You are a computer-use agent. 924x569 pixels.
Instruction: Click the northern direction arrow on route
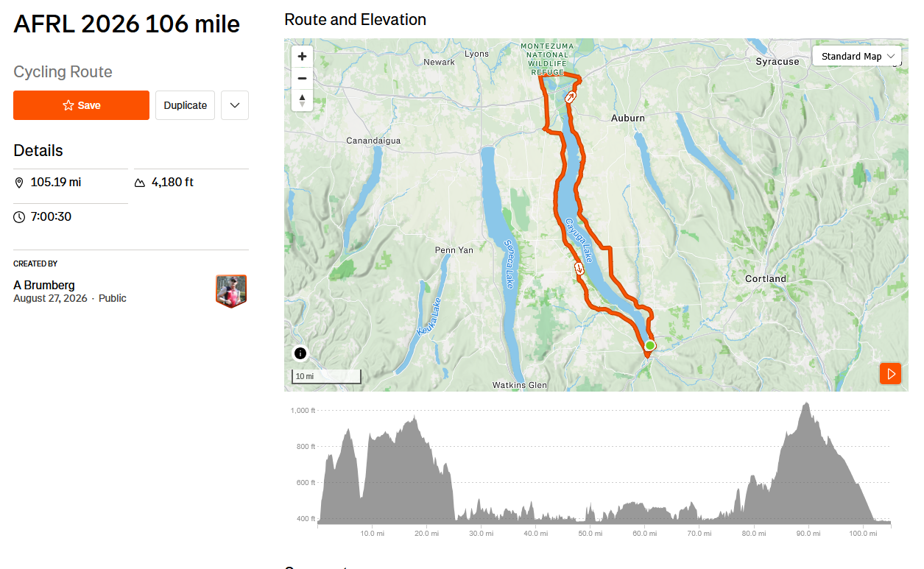(571, 97)
